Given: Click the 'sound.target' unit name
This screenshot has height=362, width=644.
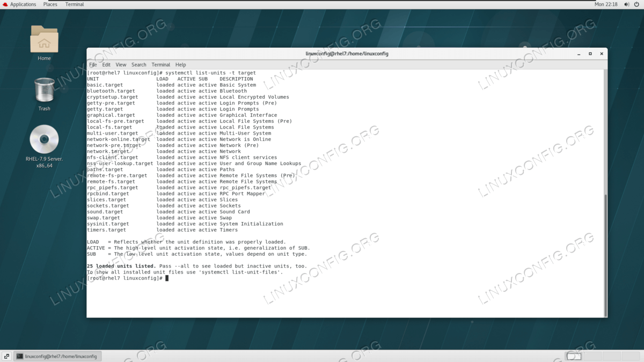Looking at the screenshot, I should point(105,212).
